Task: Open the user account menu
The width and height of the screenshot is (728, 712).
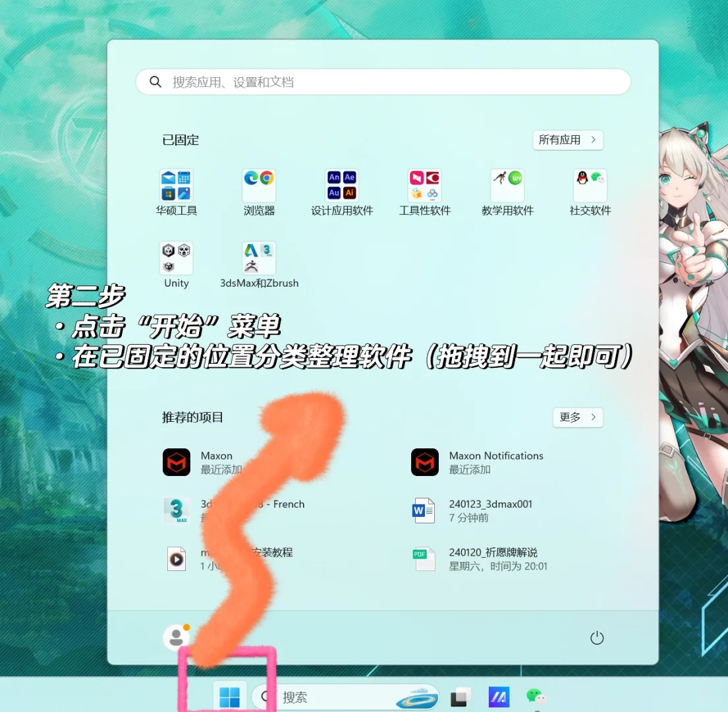Action: (176, 638)
